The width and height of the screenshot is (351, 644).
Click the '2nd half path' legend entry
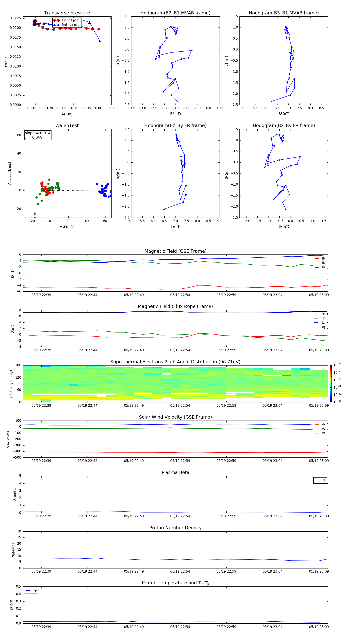coord(67,25)
